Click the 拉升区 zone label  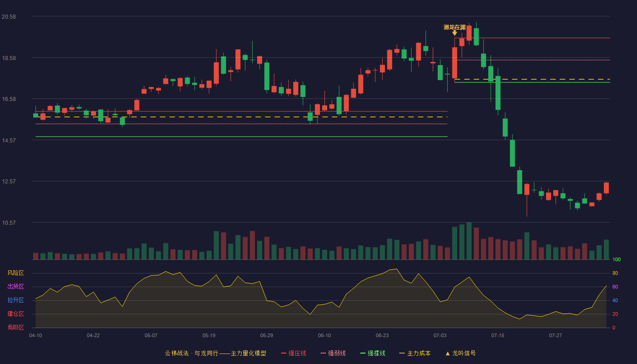coord(15,300)
